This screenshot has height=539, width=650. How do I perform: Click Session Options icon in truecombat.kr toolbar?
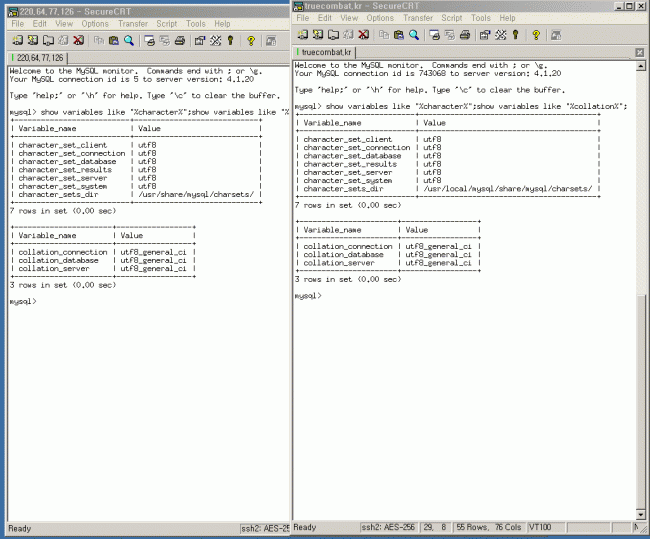(x=486, y=34)
